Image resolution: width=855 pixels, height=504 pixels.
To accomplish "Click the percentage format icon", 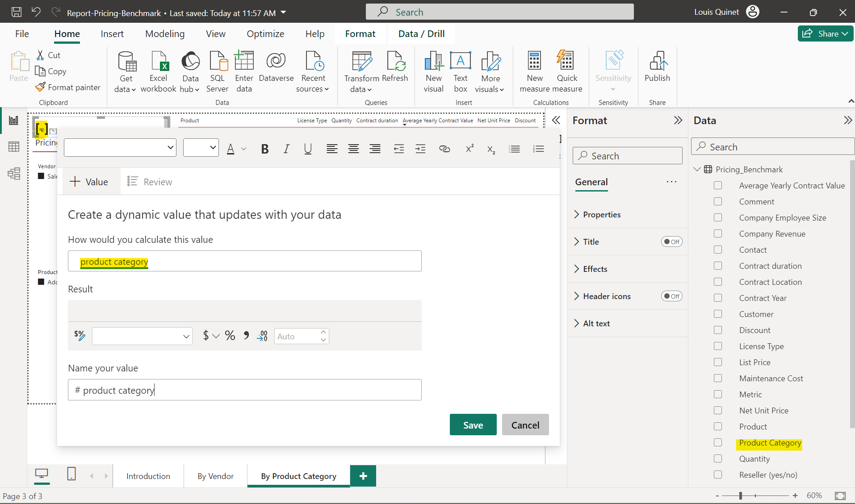I will tap(230, 336).
